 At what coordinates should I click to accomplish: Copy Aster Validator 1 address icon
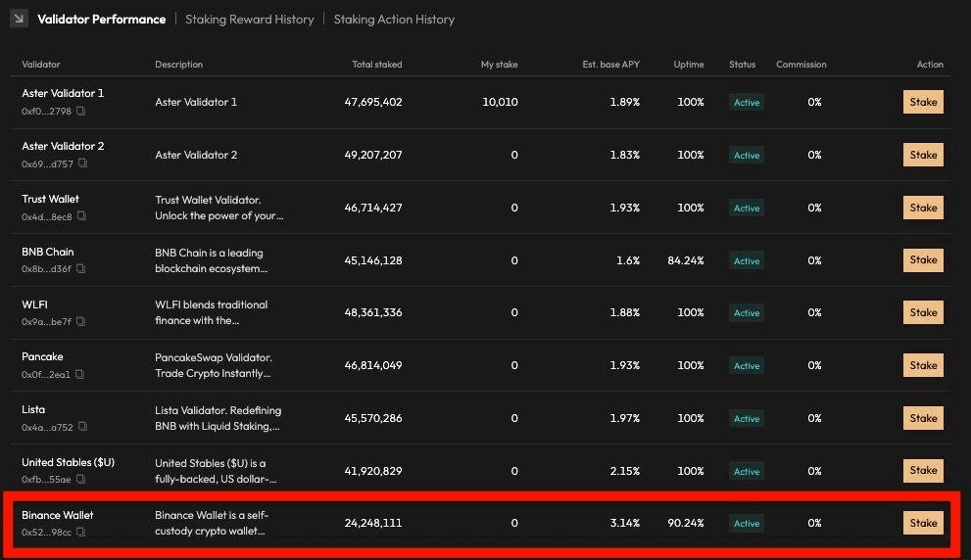coord(80,111)
